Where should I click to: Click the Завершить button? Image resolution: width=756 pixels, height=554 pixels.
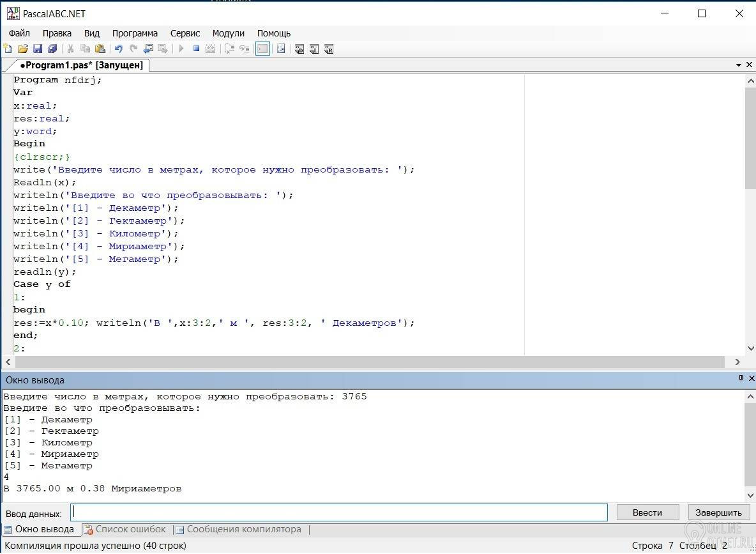(x=718, y=512)
